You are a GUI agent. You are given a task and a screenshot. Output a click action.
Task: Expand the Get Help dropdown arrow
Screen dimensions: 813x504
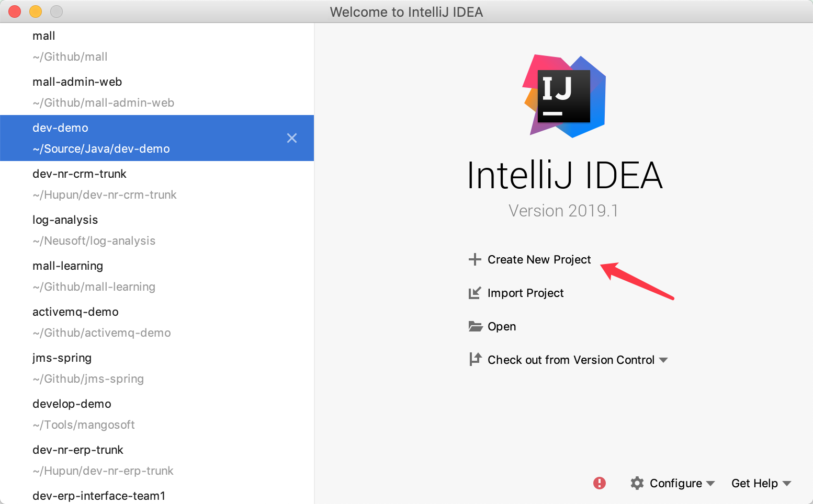click(x=787, y=484)
